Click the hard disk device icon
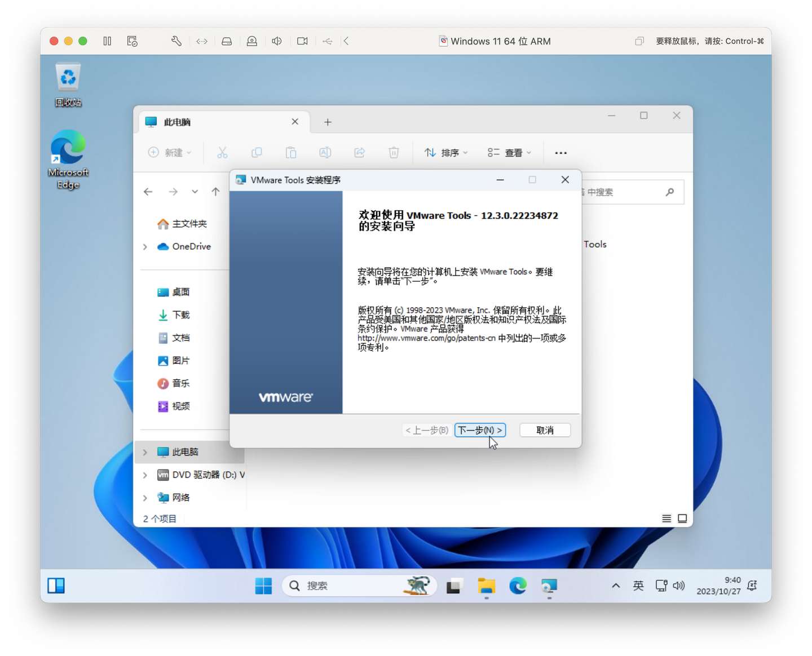Image resolution: width=812 pixels, height=656 pixels. coord(227,41)
